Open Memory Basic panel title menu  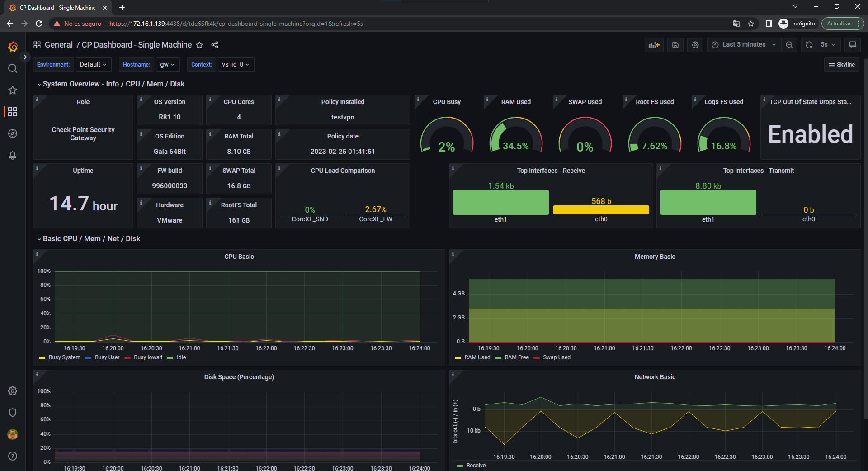tap(655, 257)
